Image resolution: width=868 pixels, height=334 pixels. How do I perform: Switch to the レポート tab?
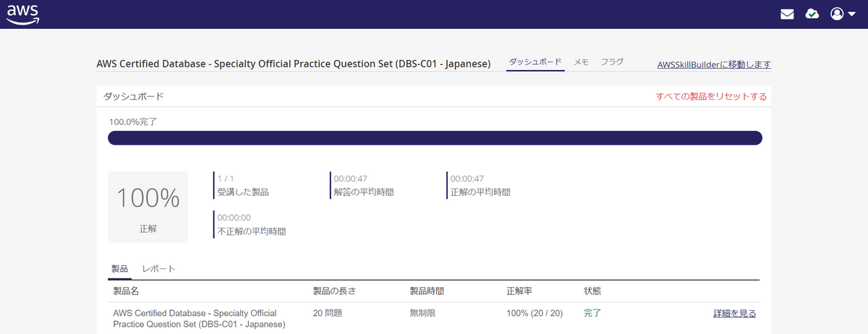159,269
